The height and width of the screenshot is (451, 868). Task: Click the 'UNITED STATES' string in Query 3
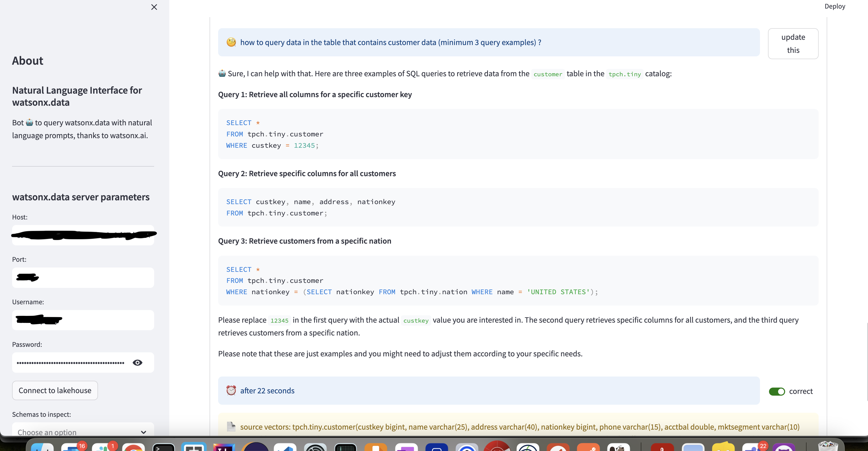(x=558, y=292)
